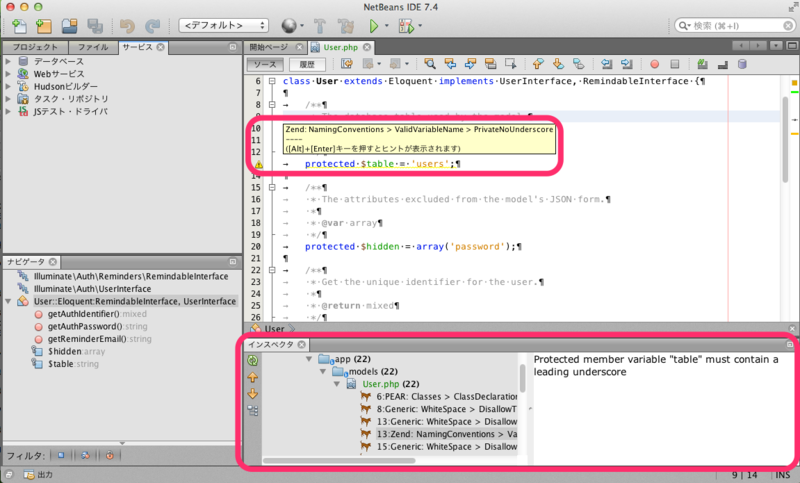Toggle the 履歴 view button
Image resolution: width=800 pixels, height=483 pixels.
click(x=307, y=64)
